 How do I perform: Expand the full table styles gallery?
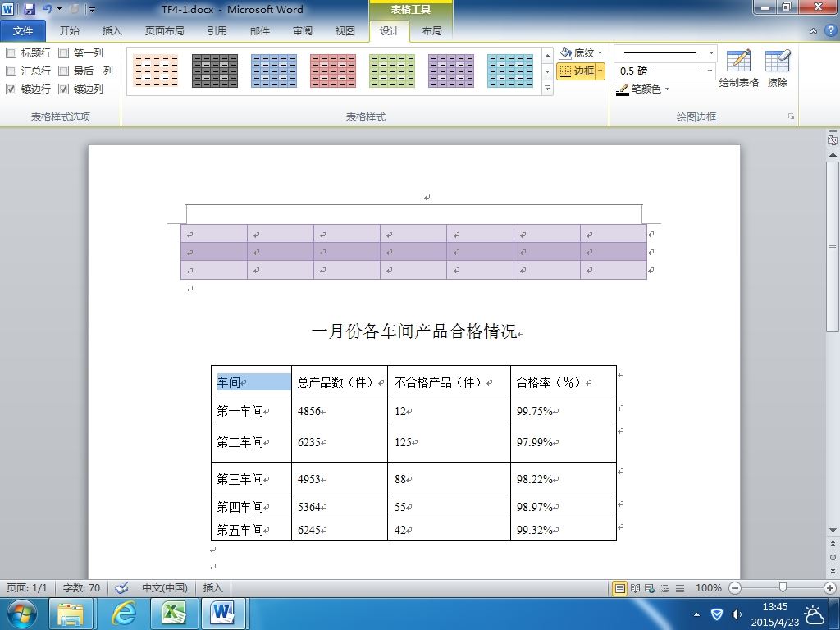coord(547,89)
